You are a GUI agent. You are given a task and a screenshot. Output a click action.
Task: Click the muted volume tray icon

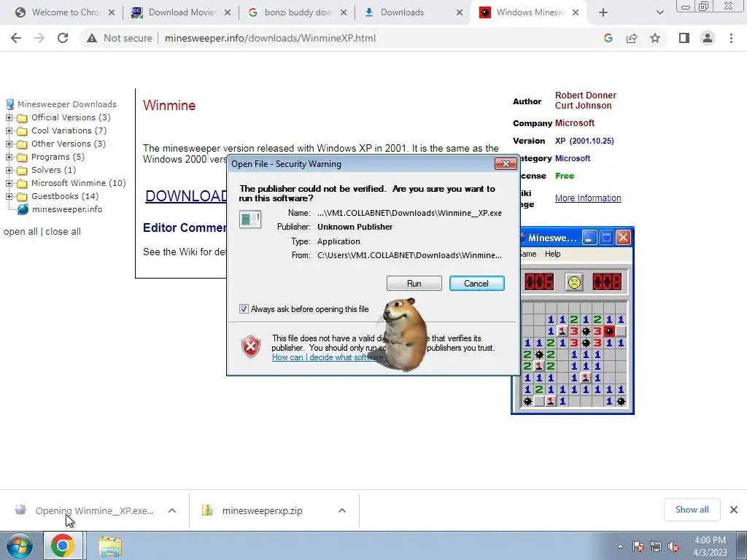(x=673, y=547)
